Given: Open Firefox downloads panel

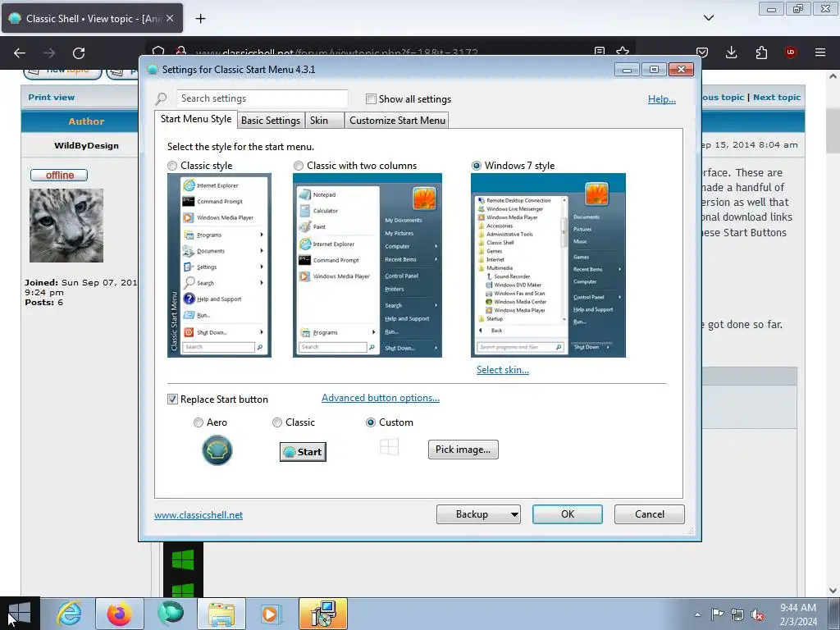Looking at the screenshot, I should tap(731, 52).
